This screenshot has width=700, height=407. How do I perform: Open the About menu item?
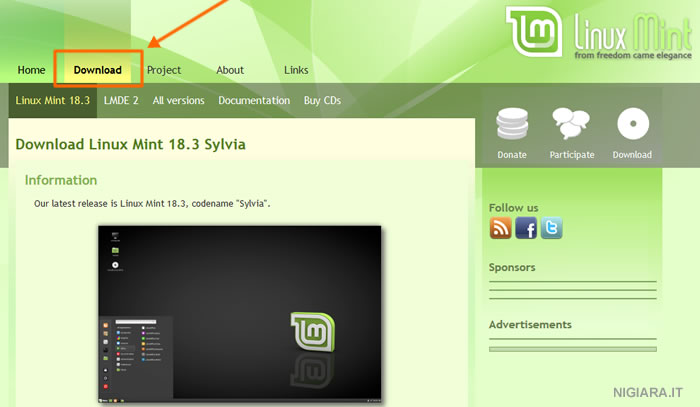pos(230,70)
